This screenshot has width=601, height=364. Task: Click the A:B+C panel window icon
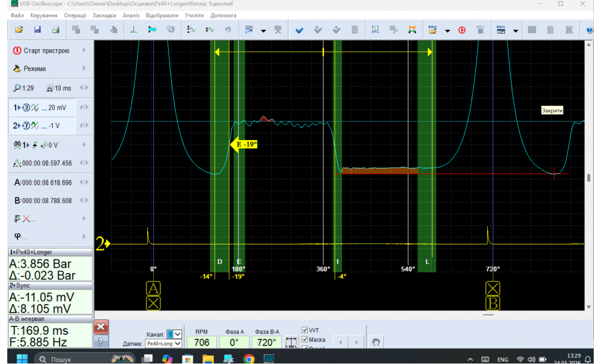[501, 30]
